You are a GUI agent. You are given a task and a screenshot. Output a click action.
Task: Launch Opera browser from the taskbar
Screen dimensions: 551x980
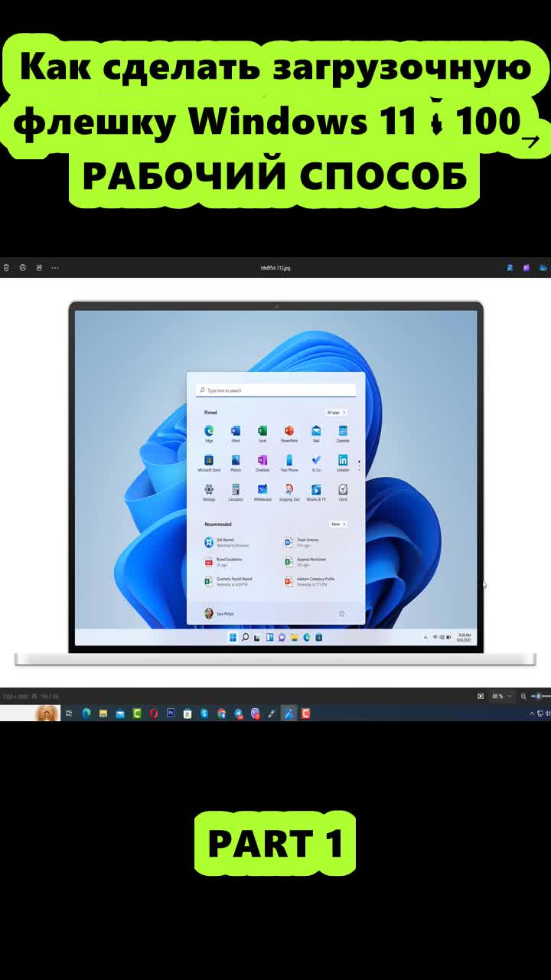[x=154, y=713]
